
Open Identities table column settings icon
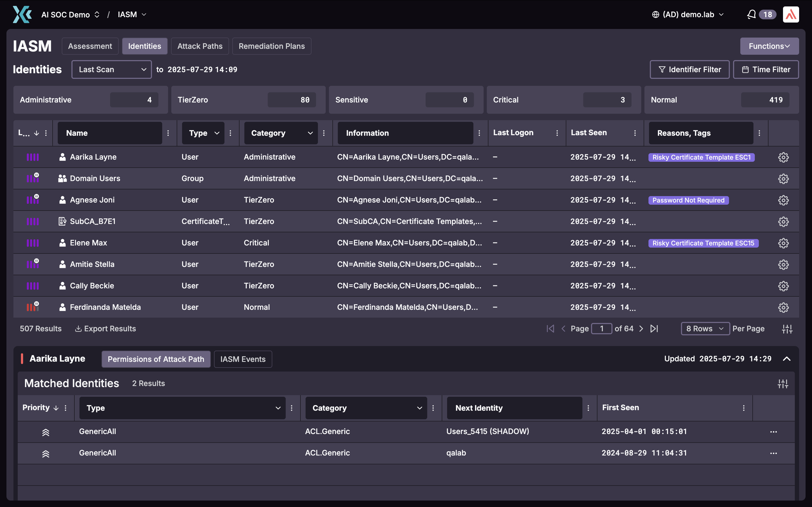[x=787, y=329]
